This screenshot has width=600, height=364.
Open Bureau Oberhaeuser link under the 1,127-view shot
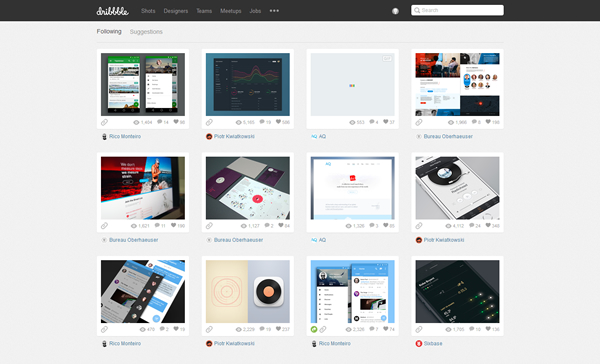[x=238, y=240]
